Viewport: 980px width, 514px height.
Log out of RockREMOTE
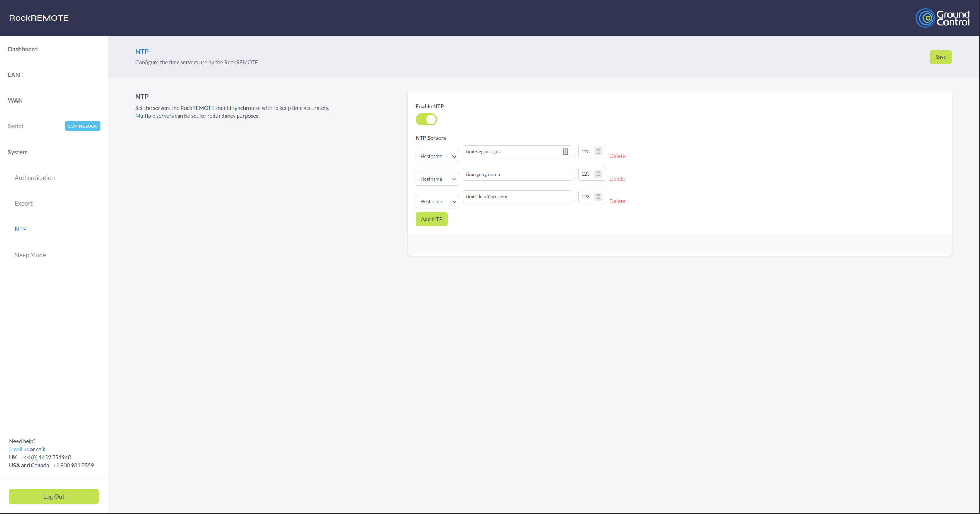[54, 497]
